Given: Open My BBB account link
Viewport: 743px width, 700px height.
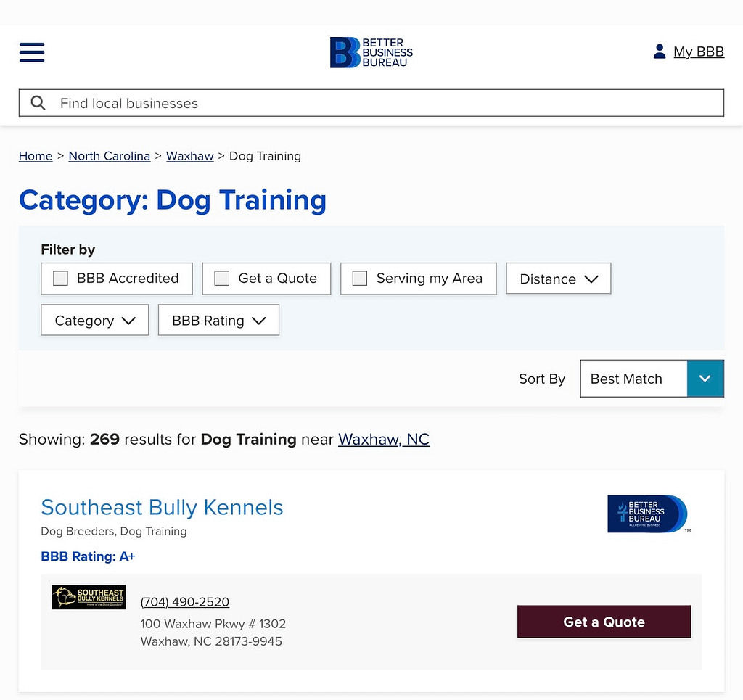Looking at the screenshot, I should click(x=699, y=52).
